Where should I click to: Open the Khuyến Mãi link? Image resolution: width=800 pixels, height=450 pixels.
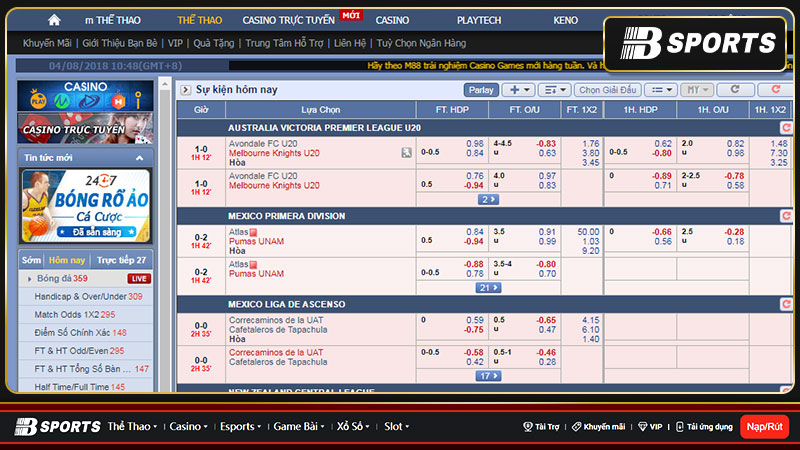coord(47,43)
